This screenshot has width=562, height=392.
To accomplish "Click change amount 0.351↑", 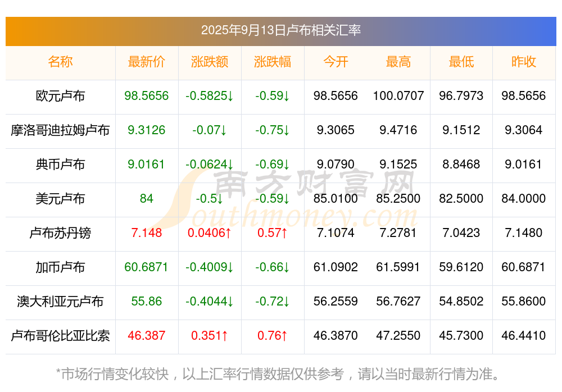I will 209,336.
